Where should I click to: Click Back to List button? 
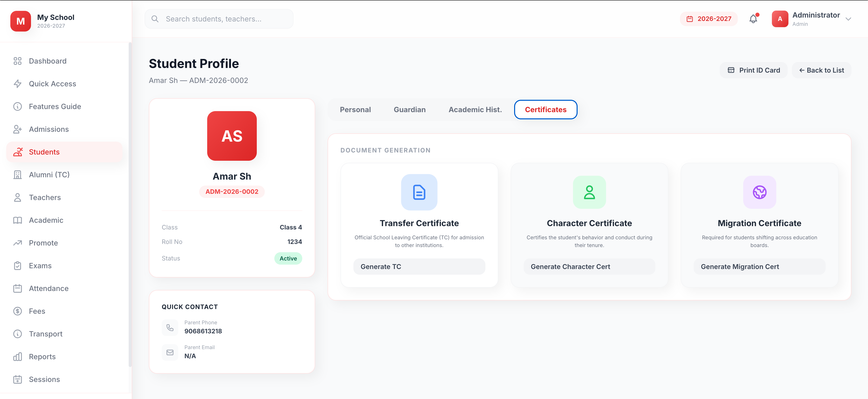pos(821,70)
